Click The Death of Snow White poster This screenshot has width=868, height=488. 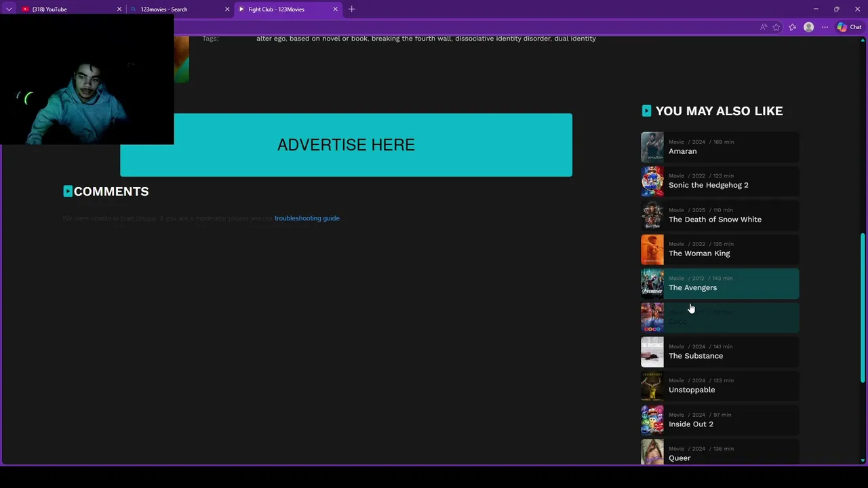pos(652,216)
